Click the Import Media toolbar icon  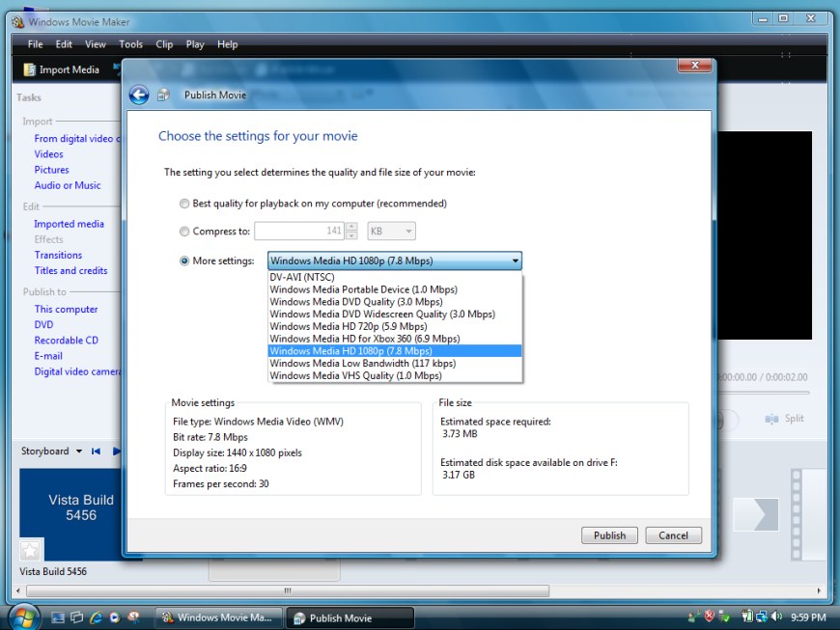coord(30,69)
